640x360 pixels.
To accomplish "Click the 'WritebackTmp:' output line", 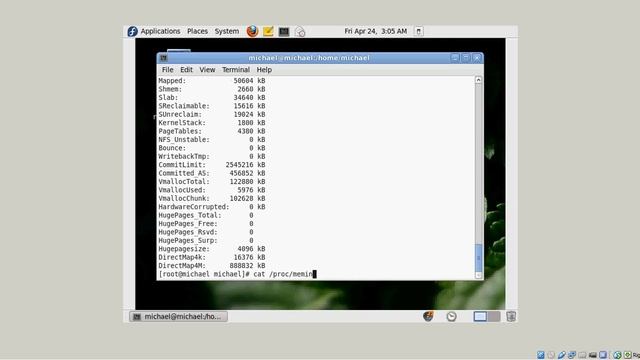I will pyautogui.click(x=212, y=156).
